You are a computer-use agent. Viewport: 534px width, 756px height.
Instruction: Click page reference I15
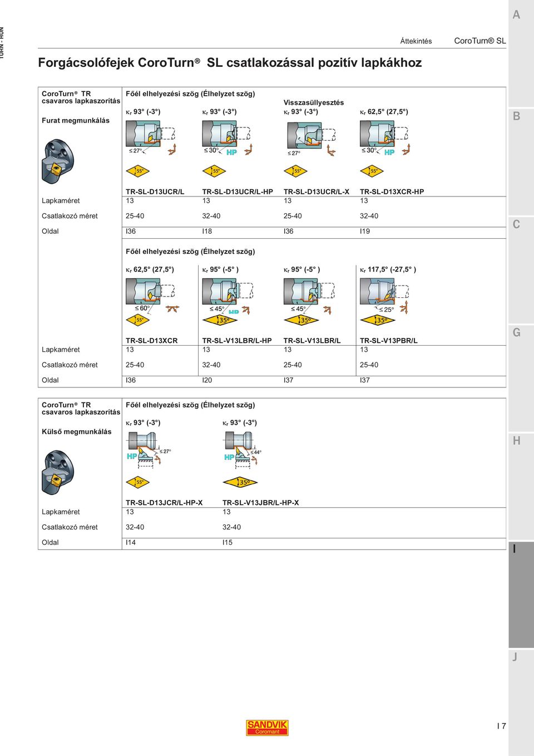228,543
